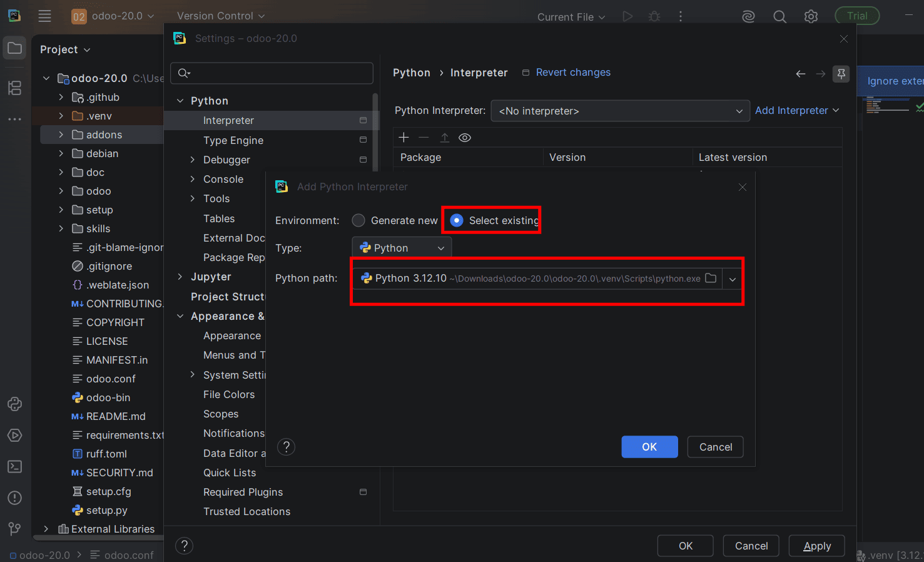The height and width of the screenshot is (562, 924).
Task: Select Trusted Locations in settings tree
Action: pos(246,511)
